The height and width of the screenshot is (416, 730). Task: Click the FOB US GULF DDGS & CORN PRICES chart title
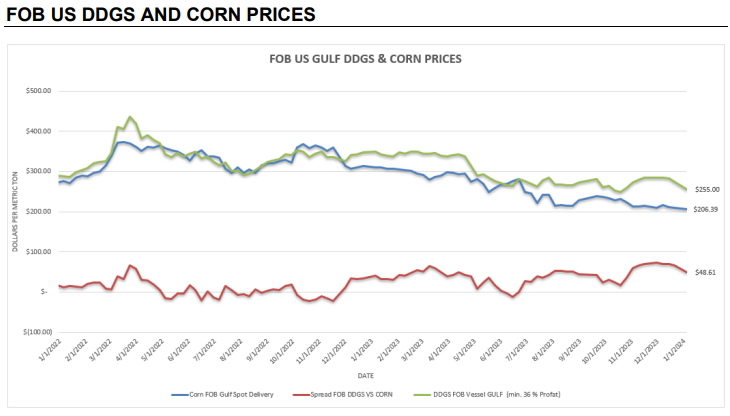(365, 59)
